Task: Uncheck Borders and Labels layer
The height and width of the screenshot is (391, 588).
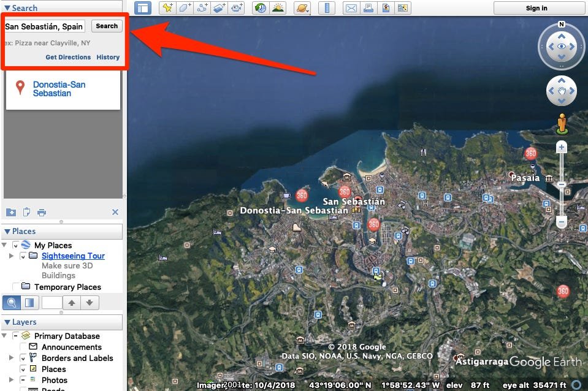Action: (23, 358)
